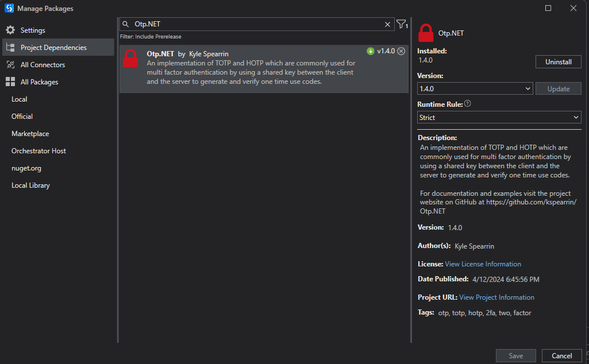Select the Otp.NET package title in the results
Screen dimensions: 589x364
tap(160, 53)
